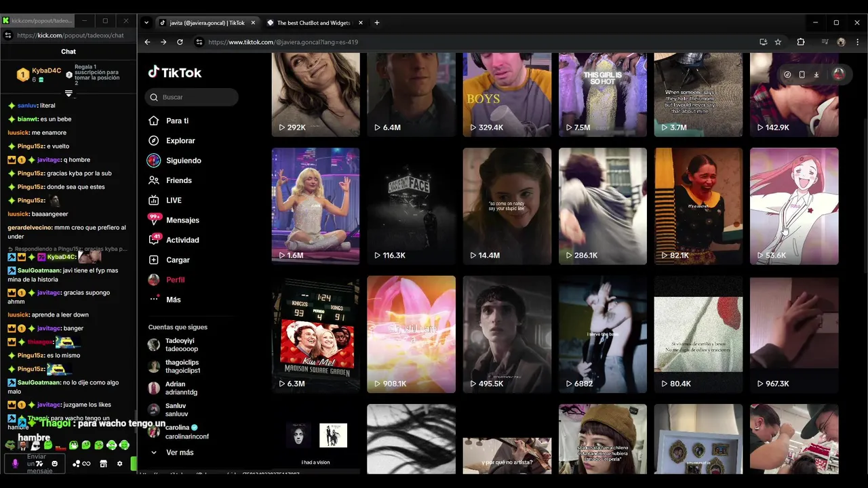Screen dimensions: 868x488
Task: Open the tab search dropdown arrow
Action: [x=146, y=22]
